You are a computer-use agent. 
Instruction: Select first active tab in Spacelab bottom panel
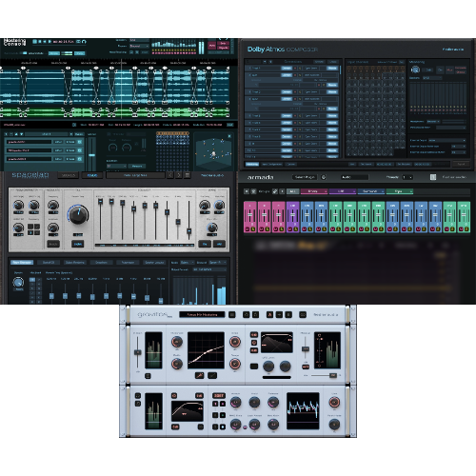[22, 263]
